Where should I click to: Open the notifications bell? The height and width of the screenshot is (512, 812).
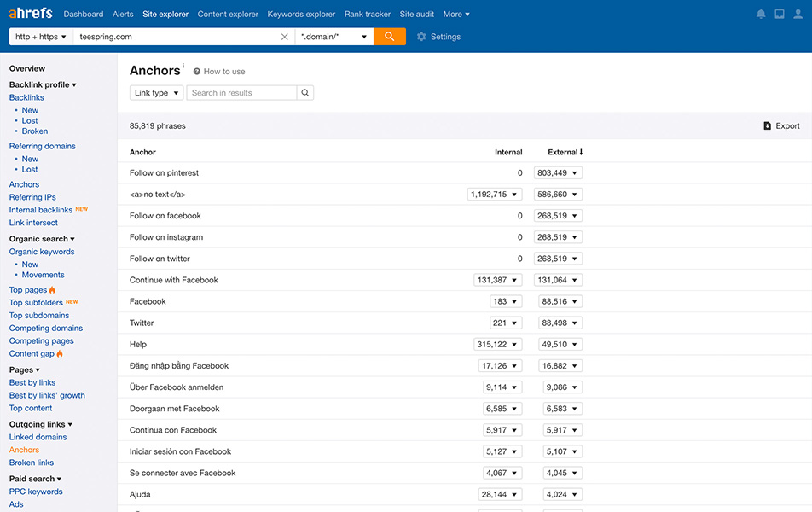coord(761,14)
